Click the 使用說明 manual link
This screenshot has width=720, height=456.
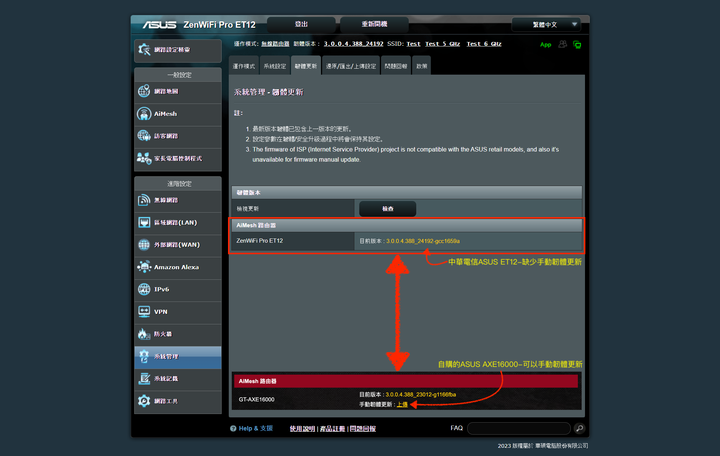click(302, 428)
